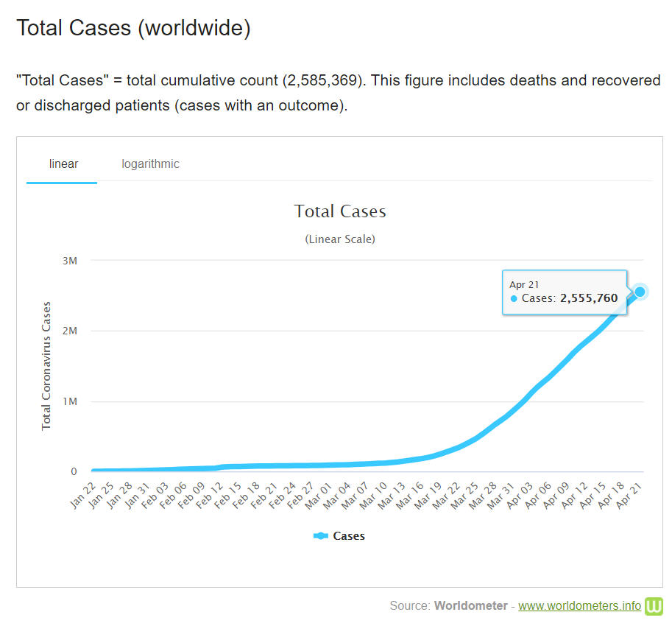Viewport: 672px width, 626px height.
Task: Click the '(Linear Scale)' chart subtitle
Action: [x=340, y=239]
